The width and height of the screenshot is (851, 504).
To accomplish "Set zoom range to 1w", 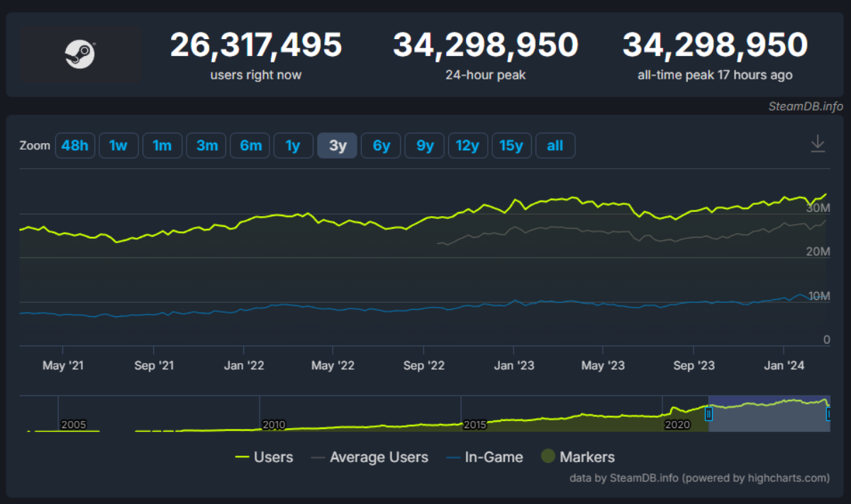I will (x=118, y=145).
